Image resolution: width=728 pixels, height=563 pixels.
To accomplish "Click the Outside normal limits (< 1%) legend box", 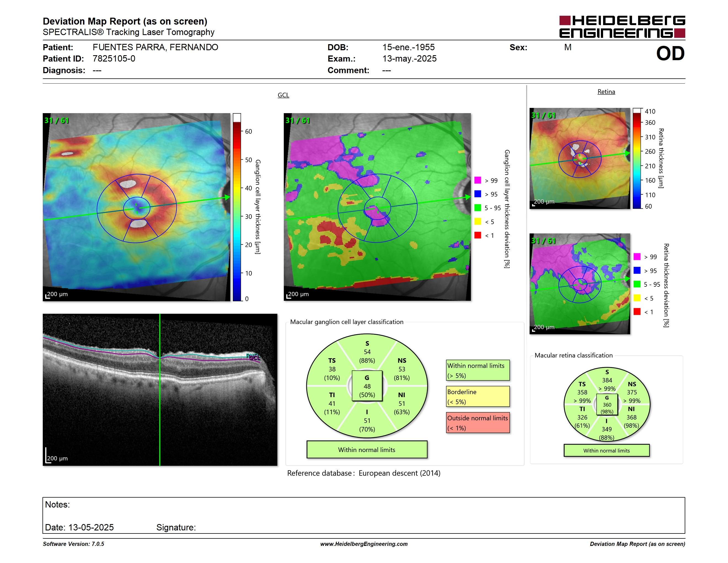I will pos(478,423).
